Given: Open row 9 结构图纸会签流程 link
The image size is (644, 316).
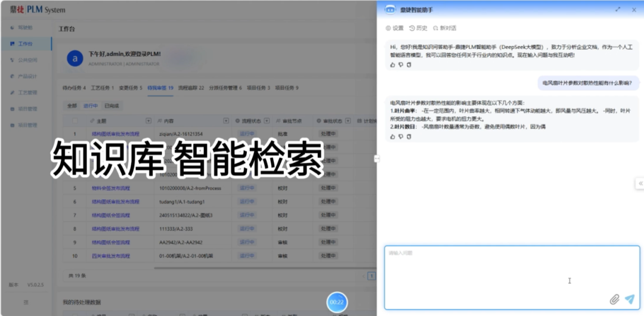Looking at the screenshot, I should click(111, 243).
